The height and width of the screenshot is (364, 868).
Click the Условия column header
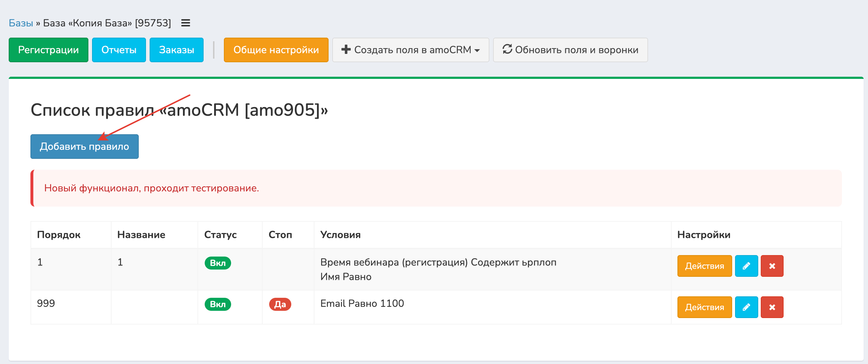coord(340,235)
